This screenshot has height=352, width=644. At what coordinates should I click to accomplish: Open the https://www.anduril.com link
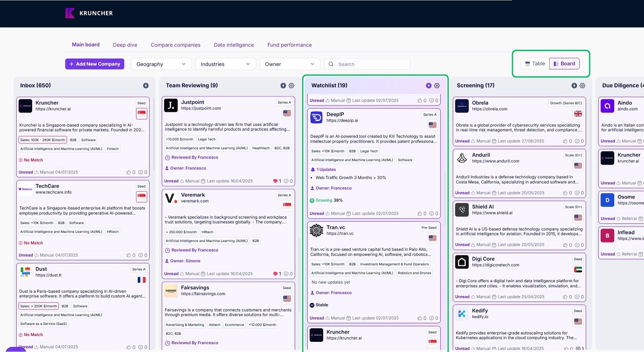495,161
